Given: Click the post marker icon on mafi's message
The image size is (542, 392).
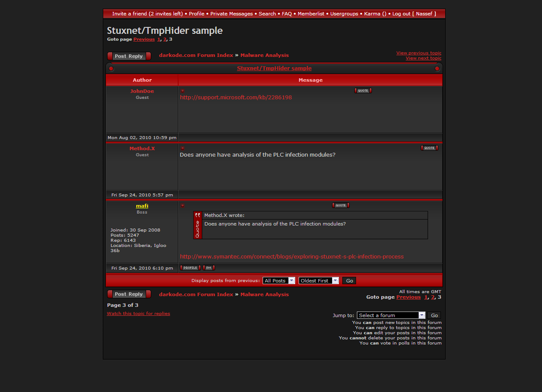Looking at the screenshot, I should tap(183, 205).
